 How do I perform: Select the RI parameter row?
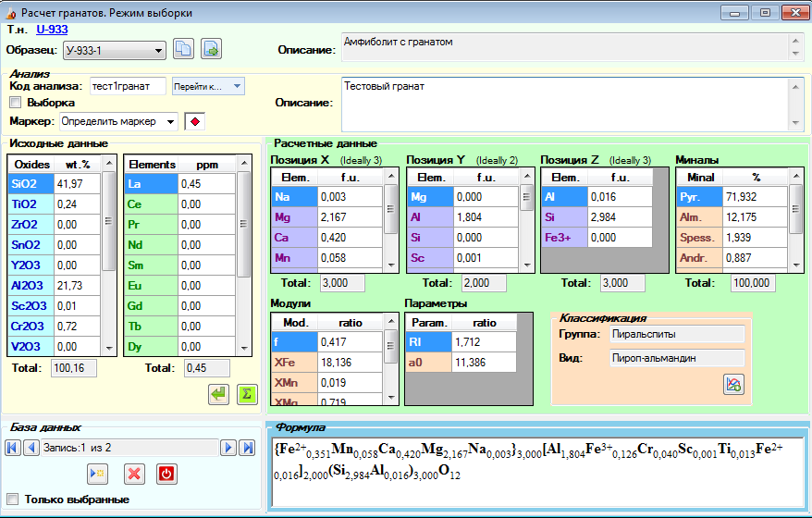point(461,342)
